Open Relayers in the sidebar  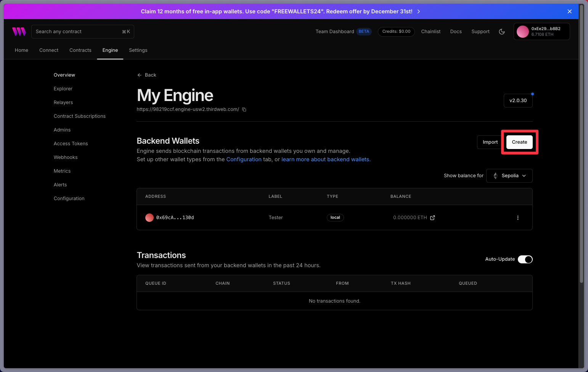click(x=63, y=103)
